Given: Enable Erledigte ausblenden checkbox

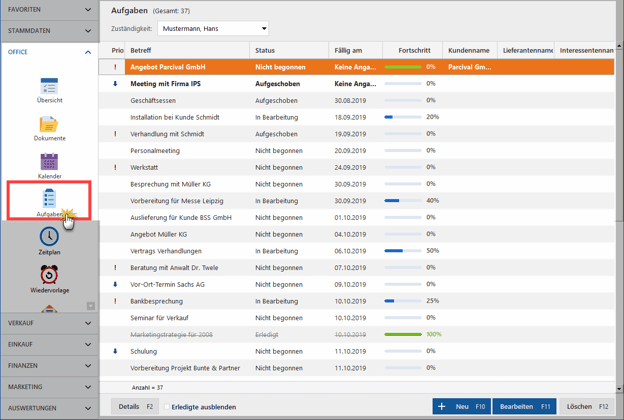Looking at the screenshot, I should (x=167, y=407).
